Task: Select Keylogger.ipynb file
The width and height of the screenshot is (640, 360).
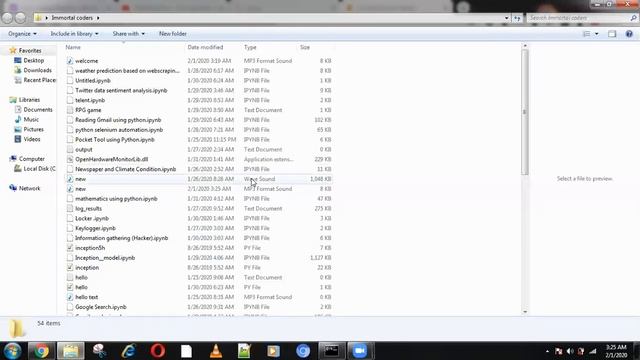Action: 96,228
